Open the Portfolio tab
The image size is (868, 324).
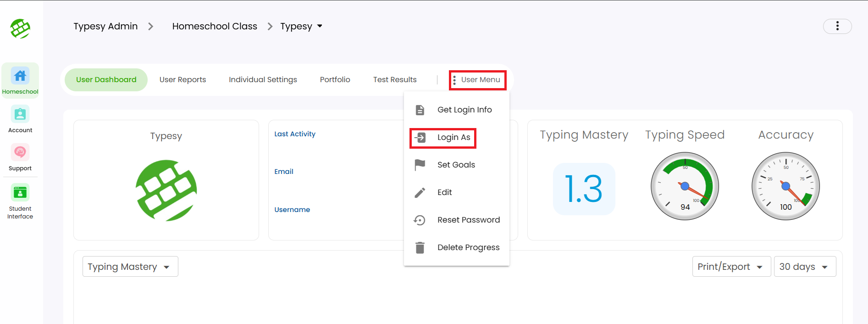coord(335,80)
